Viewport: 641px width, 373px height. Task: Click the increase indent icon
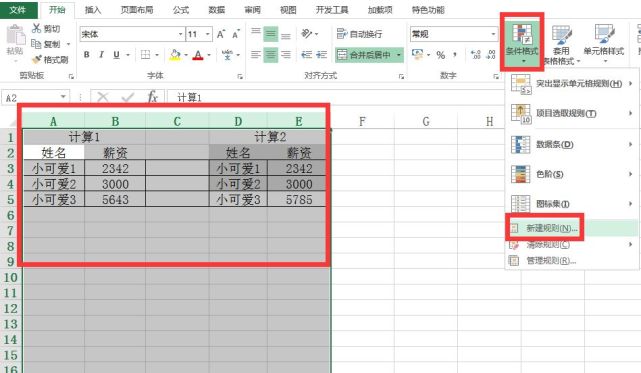pyautogui.click(x=322, y=55)
